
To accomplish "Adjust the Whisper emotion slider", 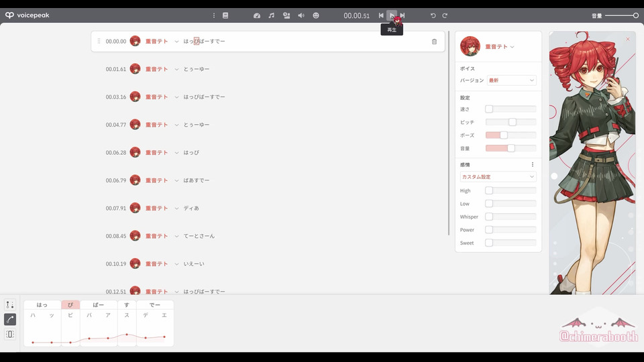I will point(511,217).
